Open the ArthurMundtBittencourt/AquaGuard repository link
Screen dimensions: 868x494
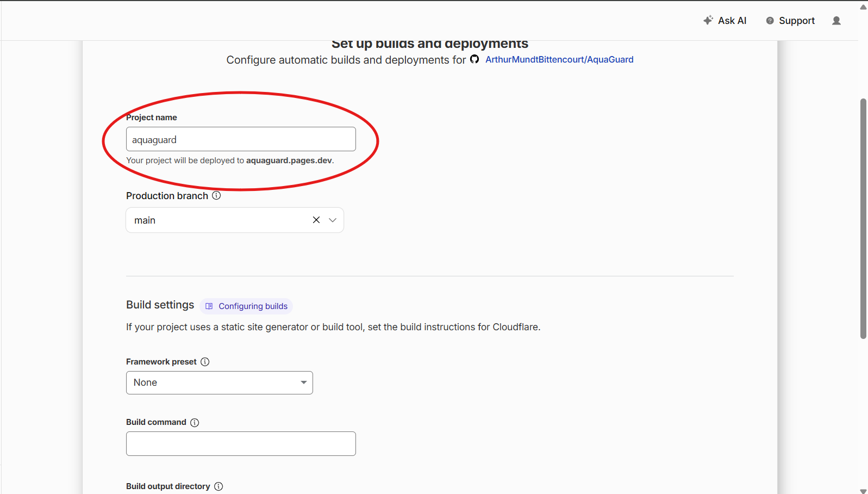pyautogui.click(x=559, y=59)
